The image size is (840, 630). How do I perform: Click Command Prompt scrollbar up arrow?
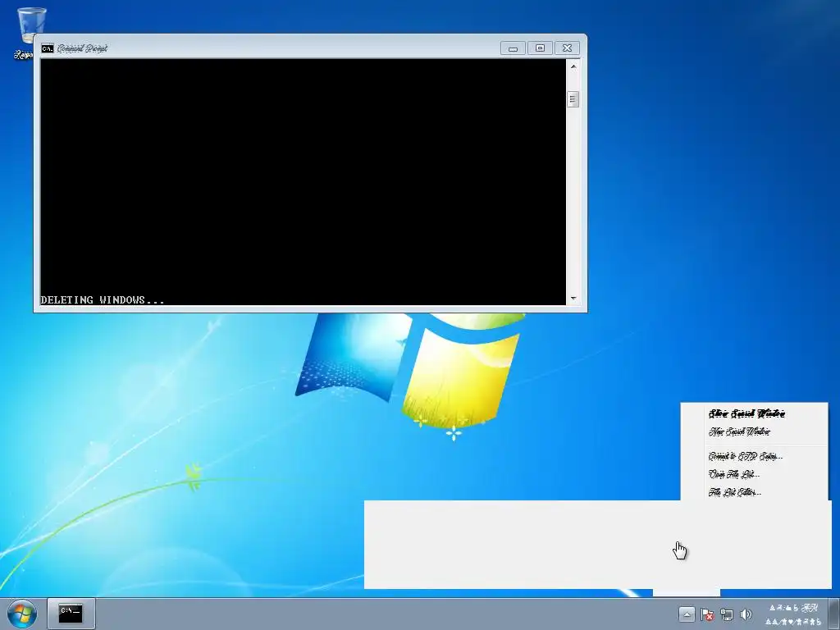[x=573, y=66]
